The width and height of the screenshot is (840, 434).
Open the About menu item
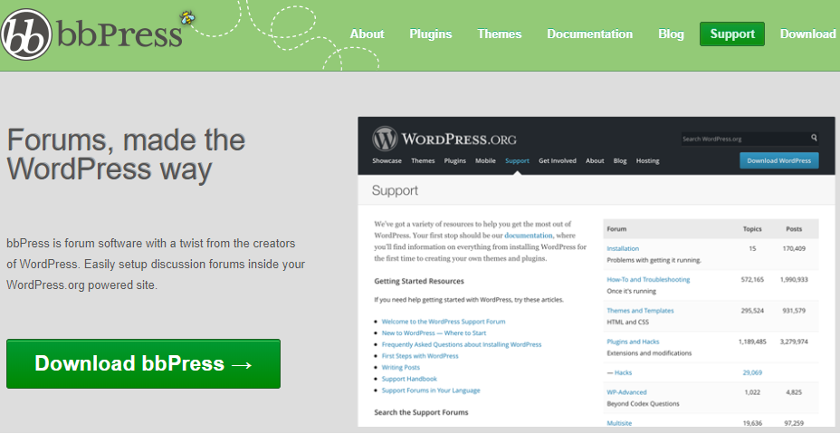[x=367, y=34]
